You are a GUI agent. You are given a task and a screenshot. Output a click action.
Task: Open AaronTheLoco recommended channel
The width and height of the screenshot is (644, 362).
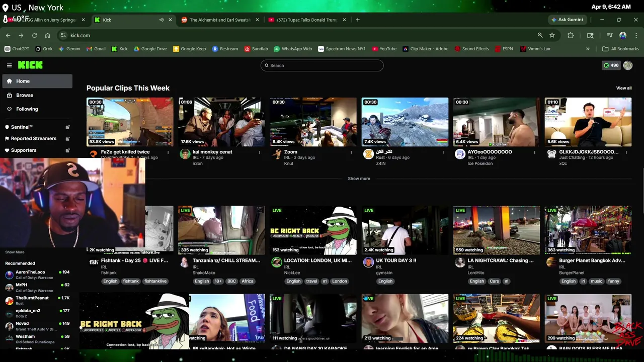(37, 275)
